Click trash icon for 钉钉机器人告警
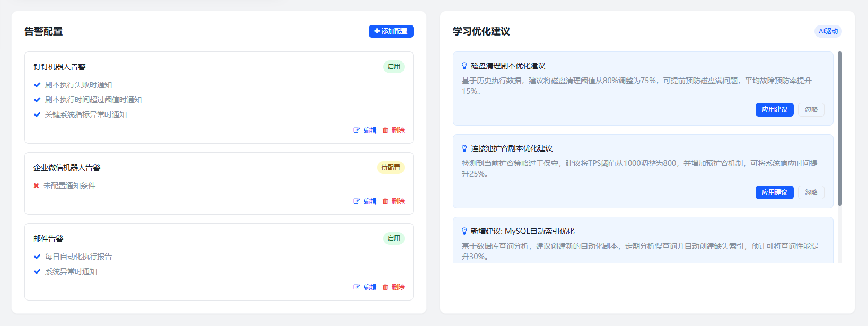Image resolution: width=868 pixels, height=326 pixels. coord(385,130)
